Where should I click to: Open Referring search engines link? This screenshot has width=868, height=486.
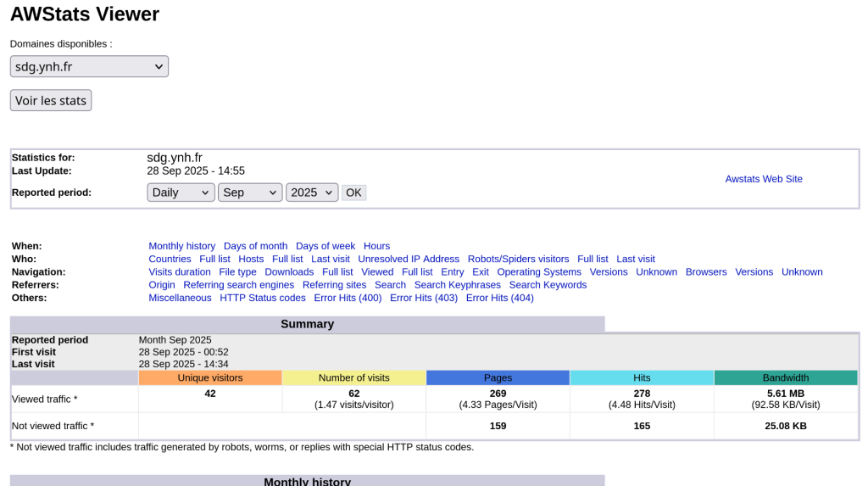click(x=238, y=285)
